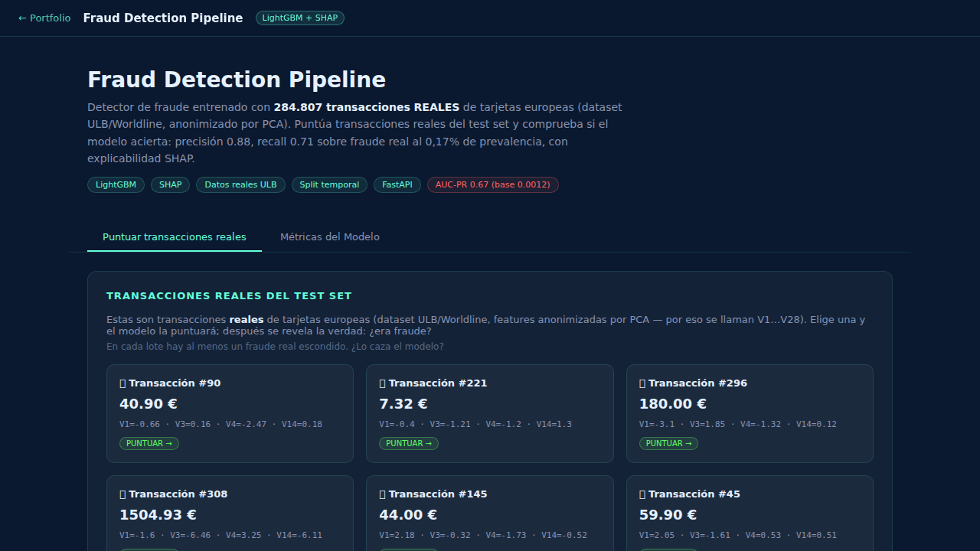Select the 44.00 € amount
Viewport: 980px width, 551px height.
point(408,515)
